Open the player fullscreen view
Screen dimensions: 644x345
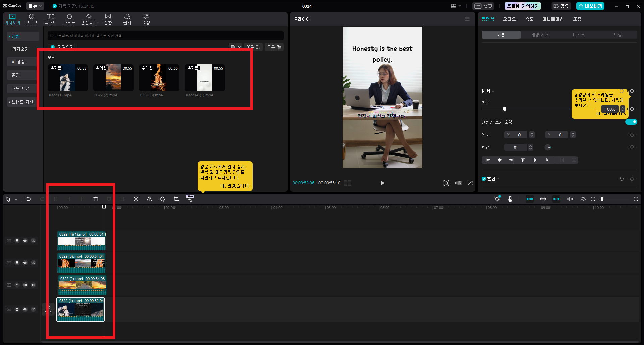[x=470, y=183]
